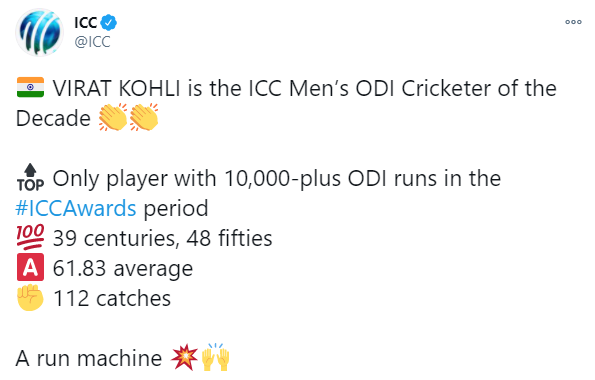This screenshot has width=595, height=380.
Task: Click the second clapping hands emoji
Action: point(144,117)
